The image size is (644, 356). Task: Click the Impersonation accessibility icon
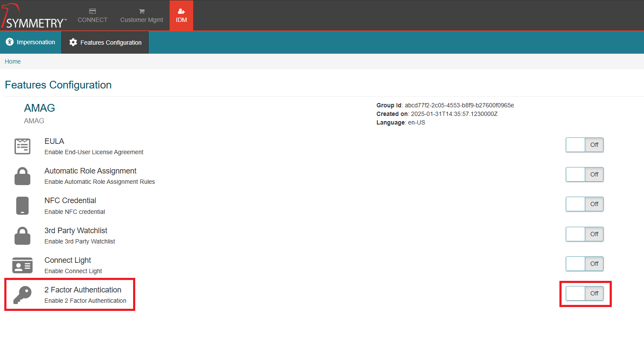tap(9, 42)
